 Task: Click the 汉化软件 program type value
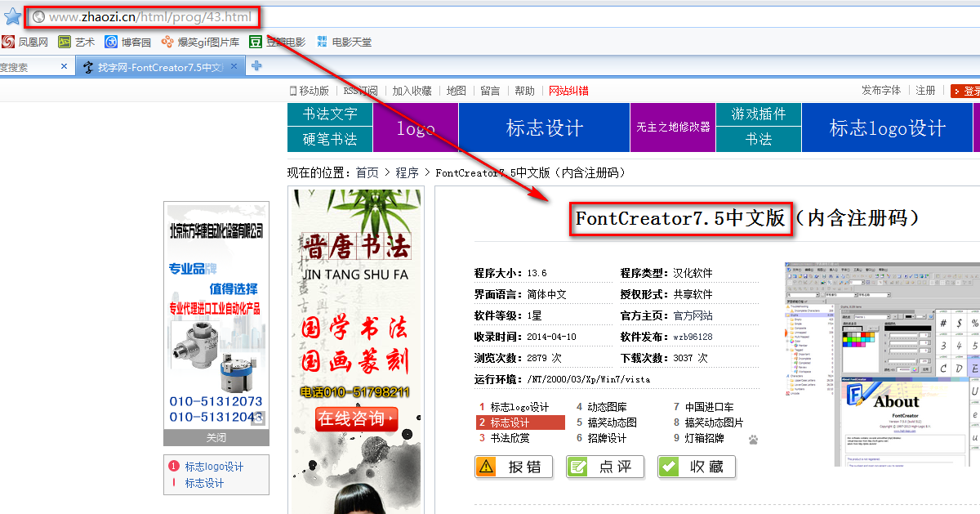tap(693, 273)
